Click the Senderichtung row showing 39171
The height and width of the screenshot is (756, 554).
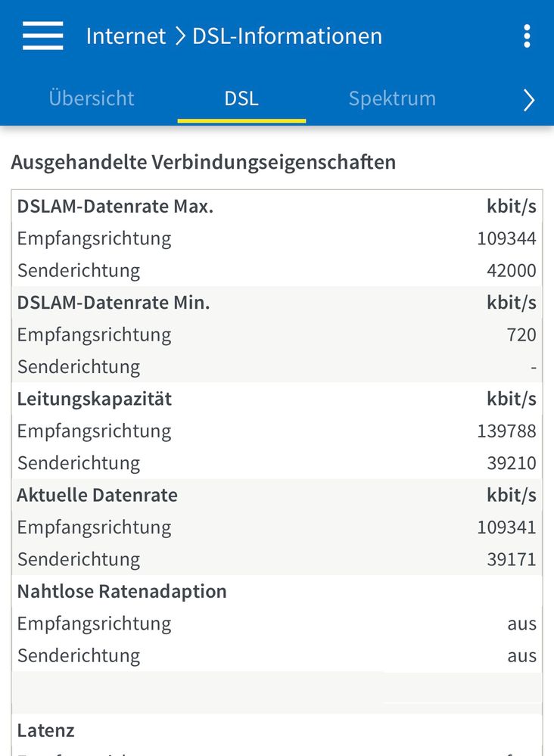[x=277, y=558]
